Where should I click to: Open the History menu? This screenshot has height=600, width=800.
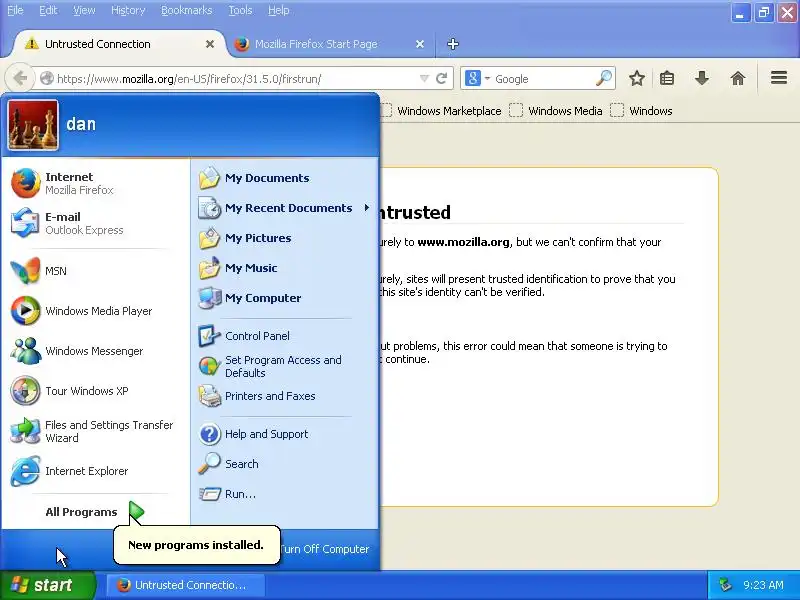tap(128, 10)
